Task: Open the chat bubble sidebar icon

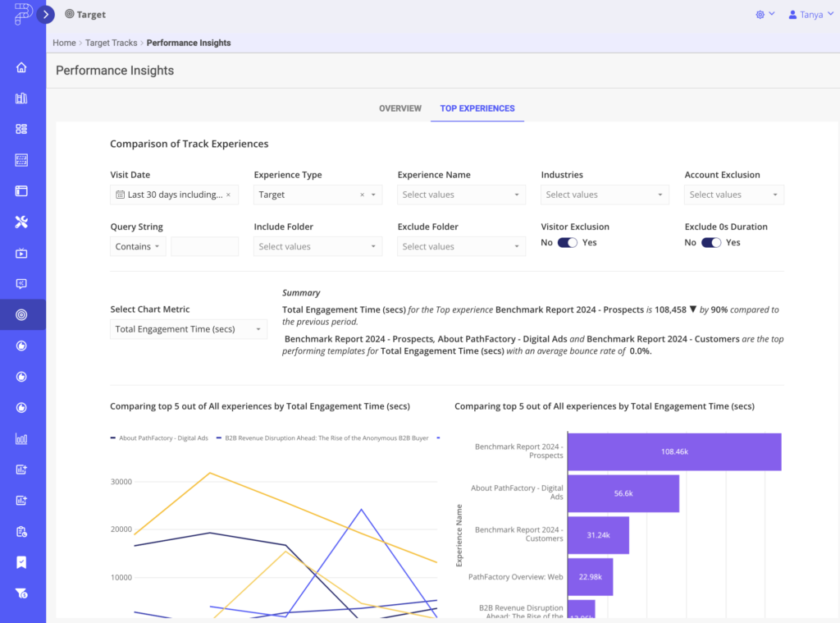Action: click(x=21, y=284)
